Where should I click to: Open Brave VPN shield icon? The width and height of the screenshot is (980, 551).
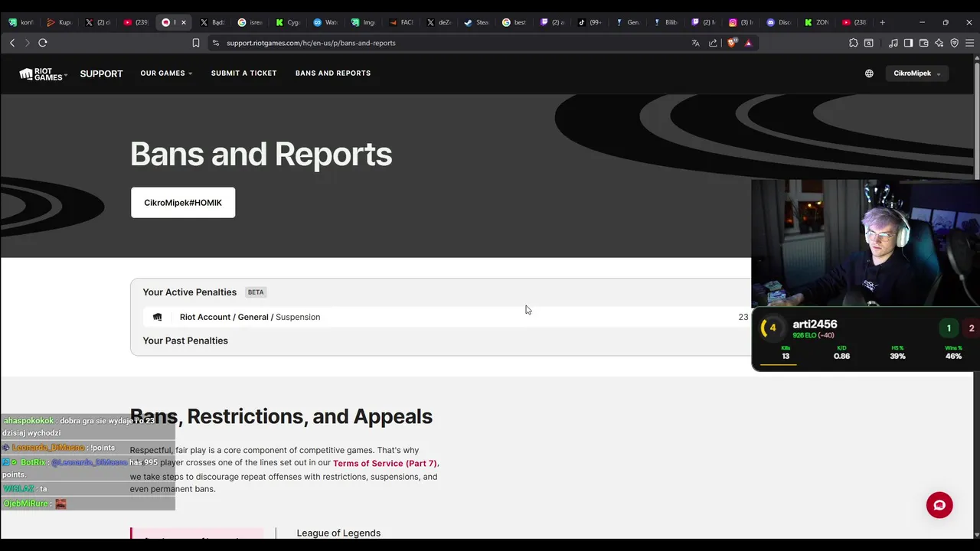coord(954,43)
